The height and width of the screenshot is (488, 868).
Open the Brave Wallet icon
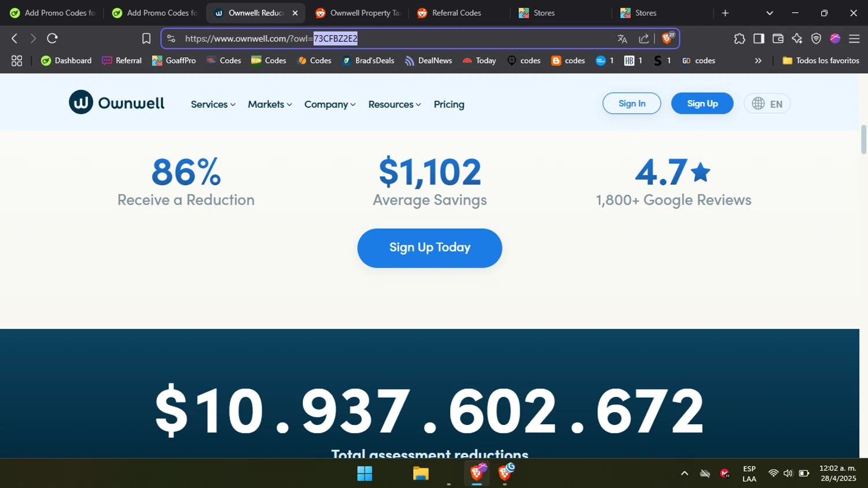(778, 38)
